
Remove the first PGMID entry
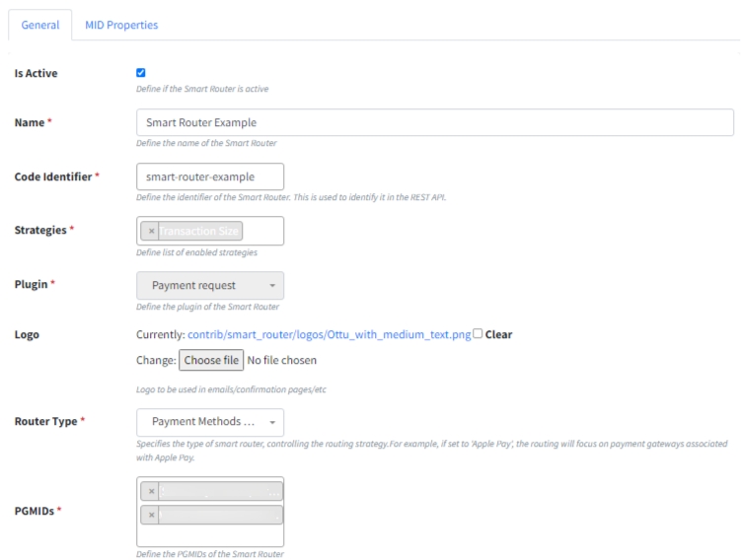(151, 491)
